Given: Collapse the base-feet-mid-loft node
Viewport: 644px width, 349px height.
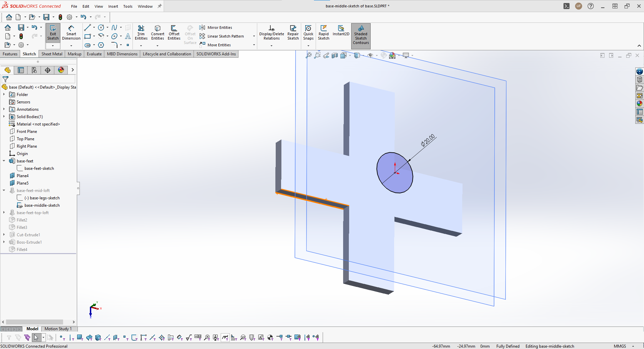Looking at the screenshot, I should click(4, 191).
